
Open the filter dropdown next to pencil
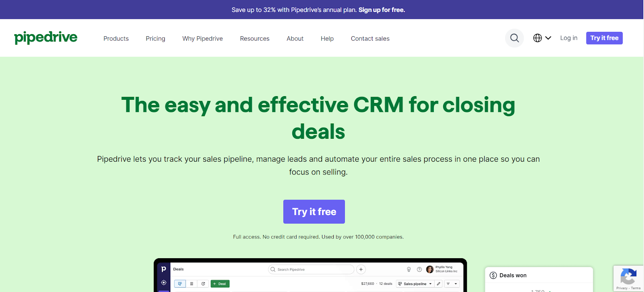coord(452,284)
